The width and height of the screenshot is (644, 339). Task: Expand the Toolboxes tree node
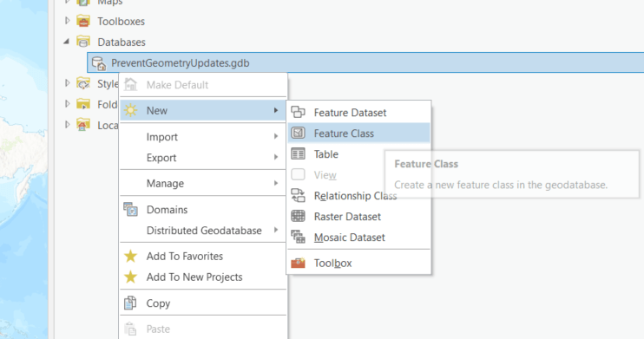point(68,21)
